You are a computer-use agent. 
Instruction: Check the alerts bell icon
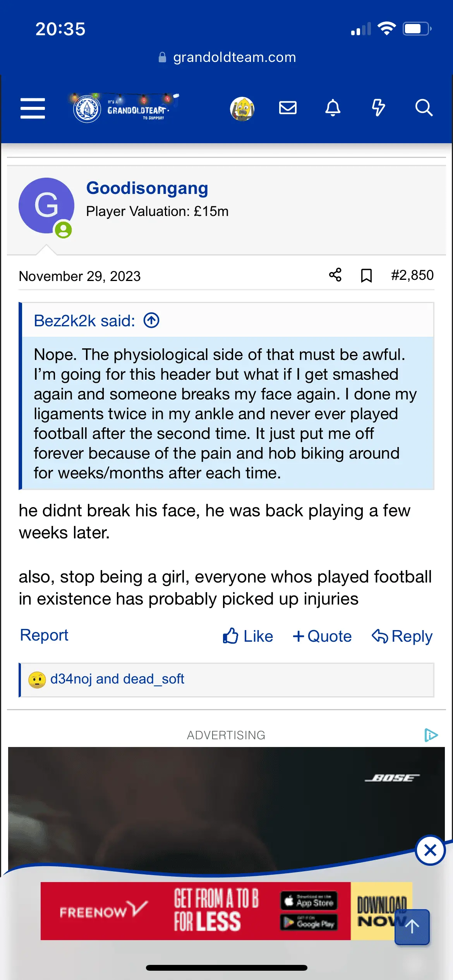pyautogui.click(x=333, y=108)
